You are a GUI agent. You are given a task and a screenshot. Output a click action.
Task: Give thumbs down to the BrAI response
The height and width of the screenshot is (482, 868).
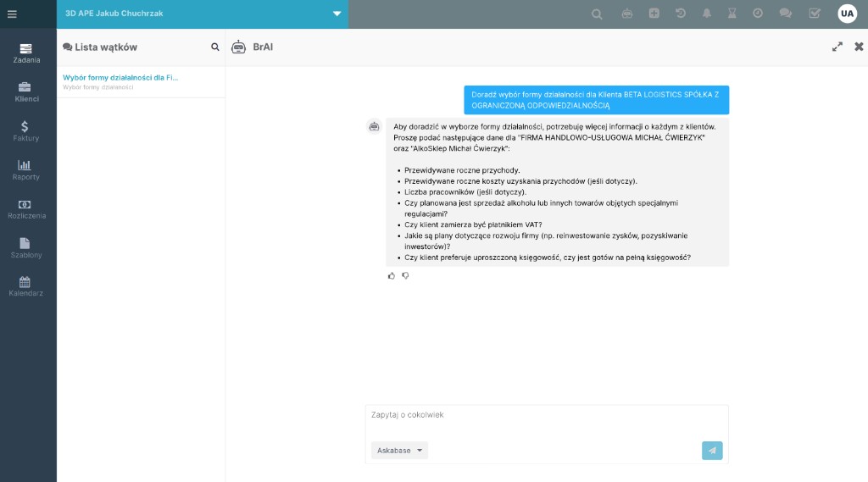click(406, 275)
